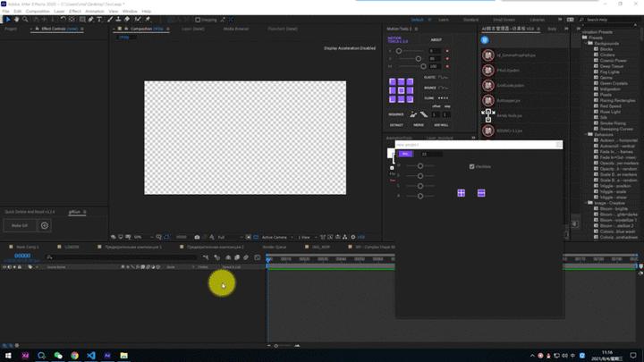Open the Composition menu
Image resolution: width=644 pixels, height=362 pixels.
tap(38, 11)
